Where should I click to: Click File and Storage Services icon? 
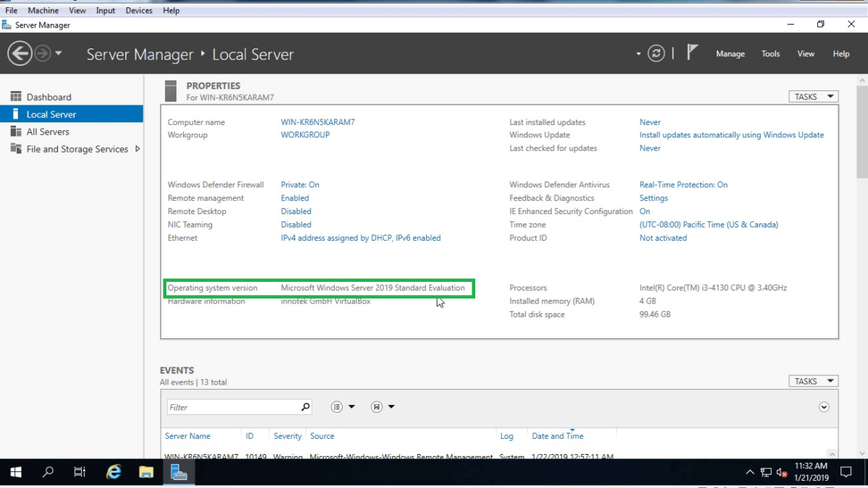(x=14, y=149)
